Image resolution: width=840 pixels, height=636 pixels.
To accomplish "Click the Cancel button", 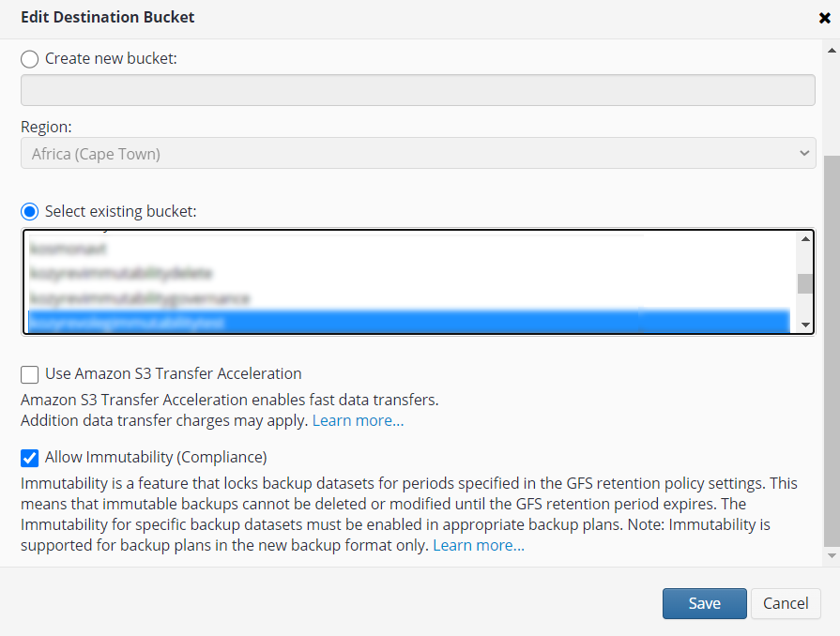I will pos(786,603).
